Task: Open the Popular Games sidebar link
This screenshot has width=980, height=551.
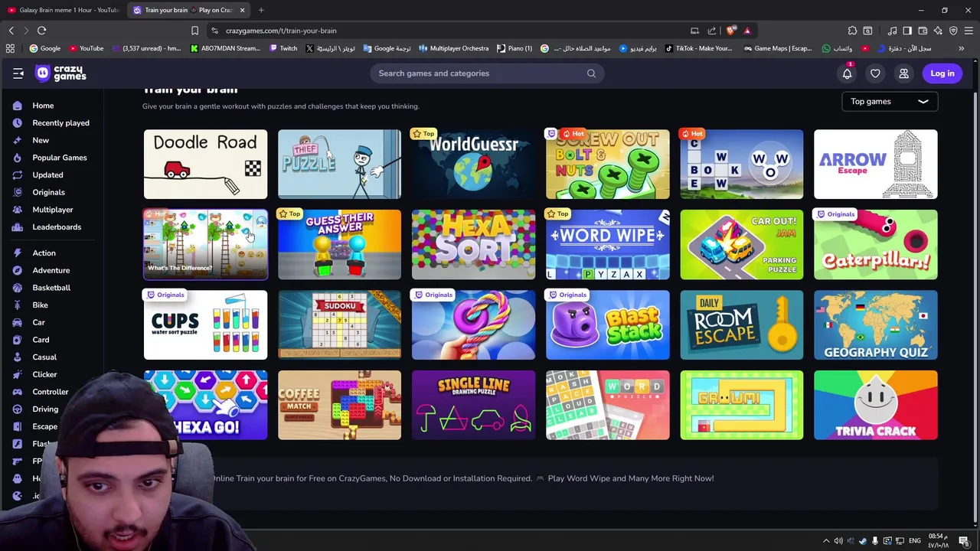Action: click(60, 158)
